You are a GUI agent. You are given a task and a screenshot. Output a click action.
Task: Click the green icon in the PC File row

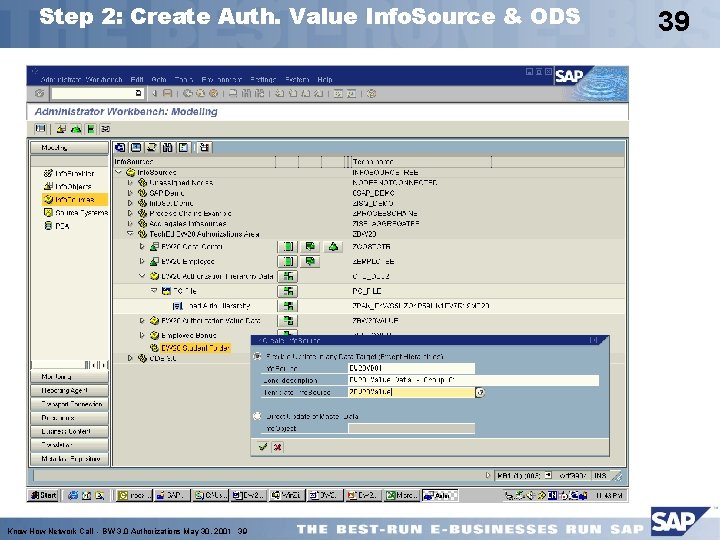click(287, 291)
